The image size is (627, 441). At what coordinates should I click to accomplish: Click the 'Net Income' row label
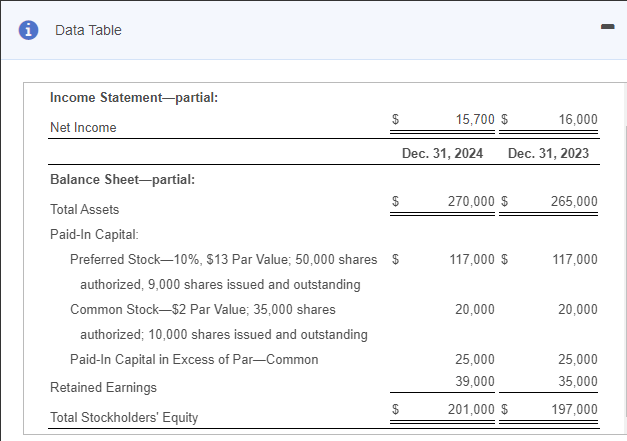pyautogui.click(x=83, y=127)
